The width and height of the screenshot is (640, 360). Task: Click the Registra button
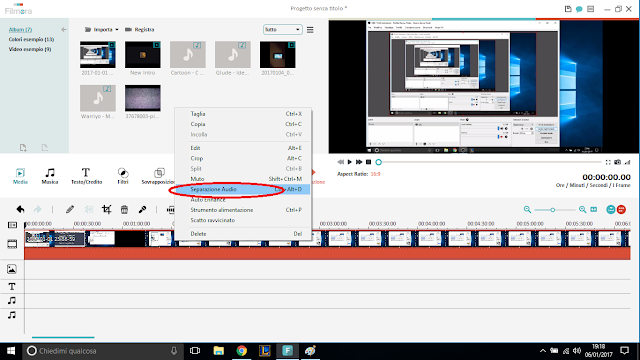tap(139, 29)
